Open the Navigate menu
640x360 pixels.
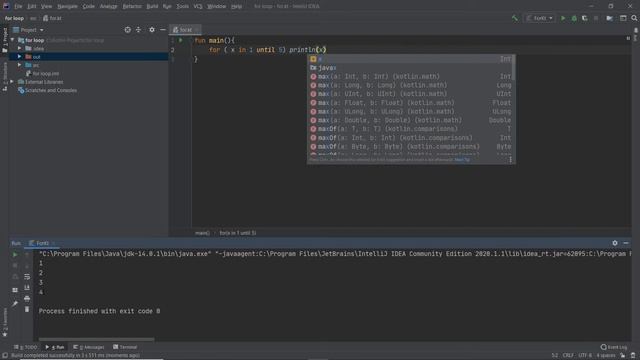click(x=67, y=7)
